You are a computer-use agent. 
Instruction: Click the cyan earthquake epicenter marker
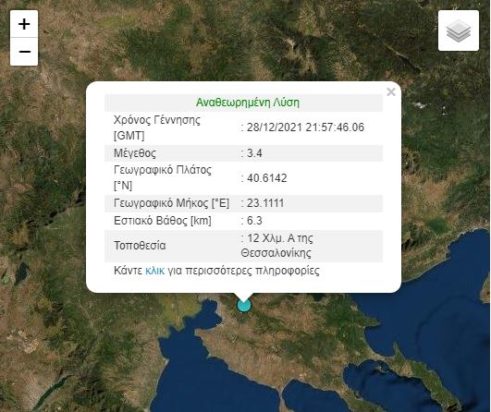click(244, 305)
